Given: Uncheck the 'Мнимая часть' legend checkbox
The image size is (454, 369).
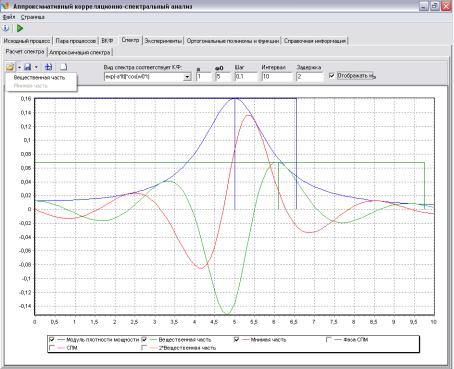Looking at the screenshot, I should click(236, 340).
